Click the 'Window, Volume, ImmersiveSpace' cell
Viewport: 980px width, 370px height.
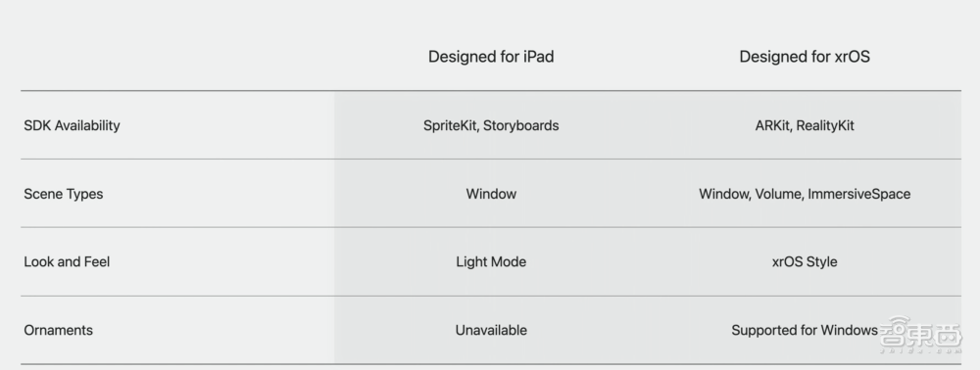(x=805, y=194)
